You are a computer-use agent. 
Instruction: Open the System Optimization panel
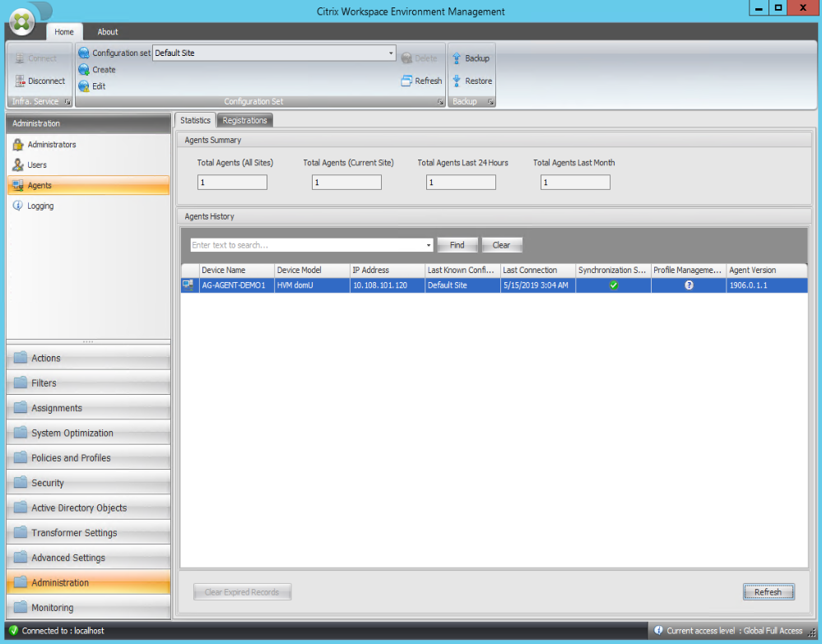click(x=72, y=433)
